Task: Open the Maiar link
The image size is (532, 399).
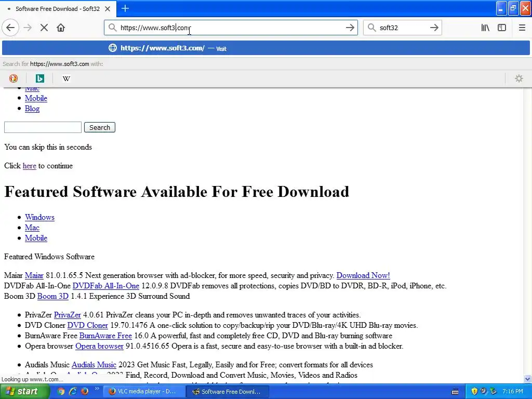Action: tap(34, 275)
